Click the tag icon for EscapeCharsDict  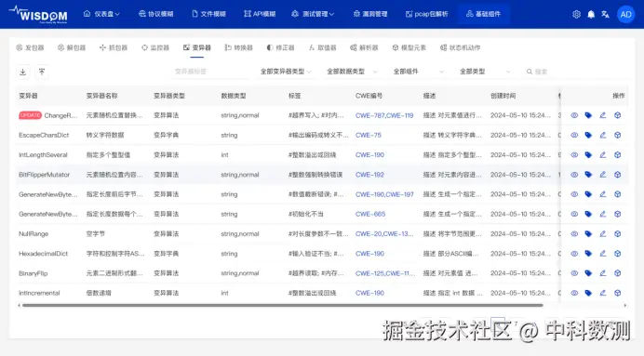point(588,136)
